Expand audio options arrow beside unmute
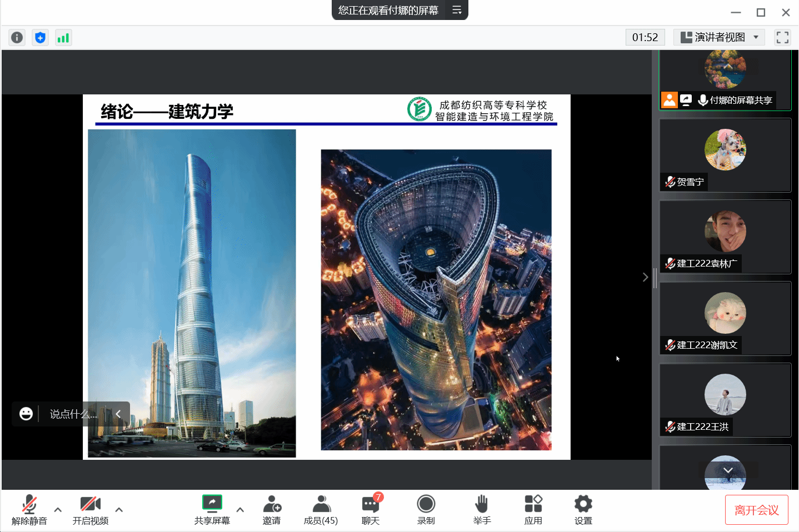Image resolution: width=799 pixels, height=532 pixels. pyautogui.click(x=58, y=509)
